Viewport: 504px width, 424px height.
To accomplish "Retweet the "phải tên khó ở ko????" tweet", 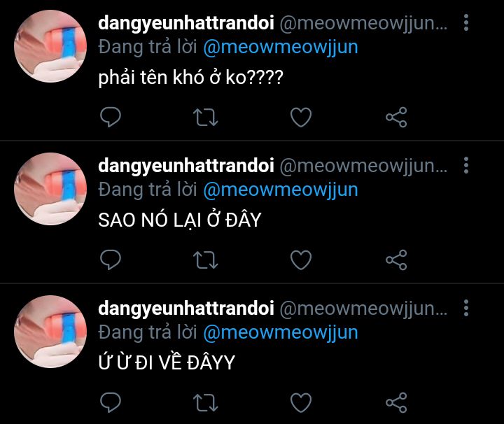I will pos(205,118).
